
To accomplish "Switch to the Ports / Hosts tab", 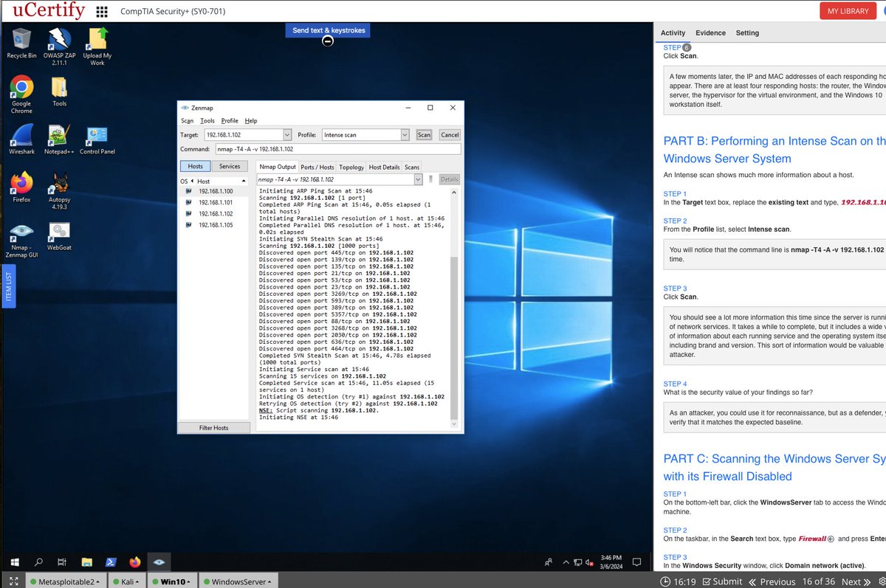I will point(317,167).
